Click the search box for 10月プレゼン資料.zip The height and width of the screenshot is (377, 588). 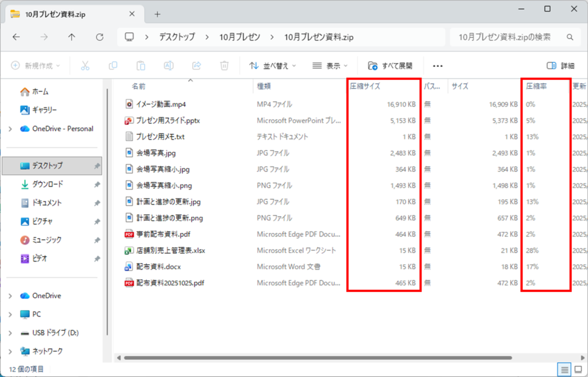pos(505,37)
